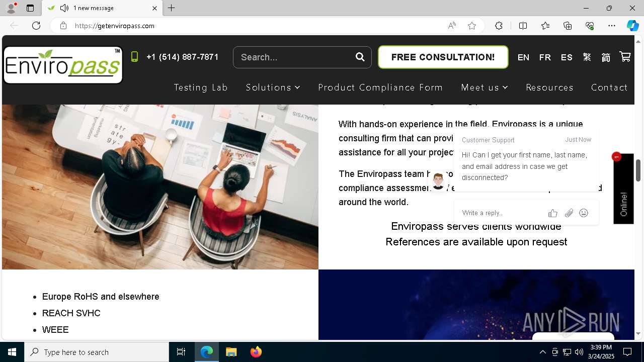Screen dimensions: 644x362
Task: Mute tab with speaker icon
Action: point(64,8)
